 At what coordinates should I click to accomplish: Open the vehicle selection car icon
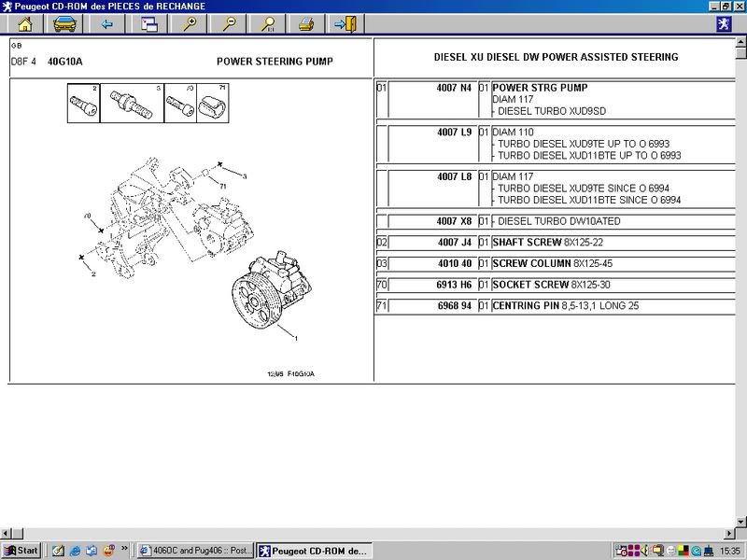(x=64, y=24)
